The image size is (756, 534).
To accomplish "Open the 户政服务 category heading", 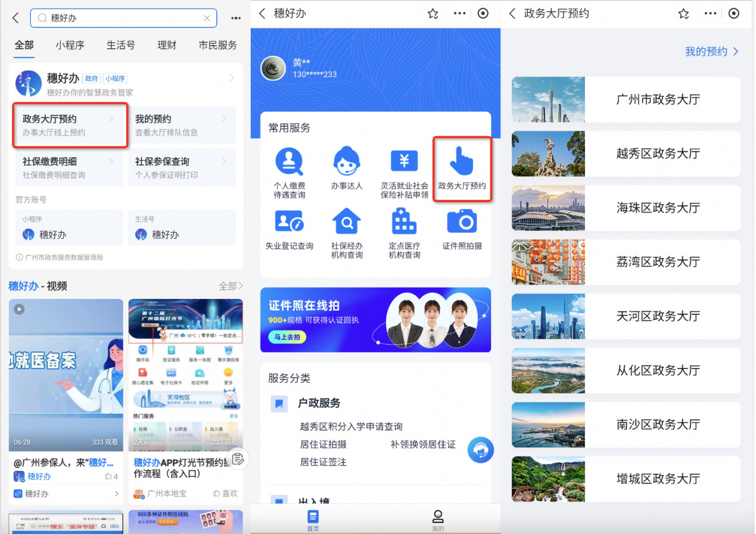I will coord(319,403).
